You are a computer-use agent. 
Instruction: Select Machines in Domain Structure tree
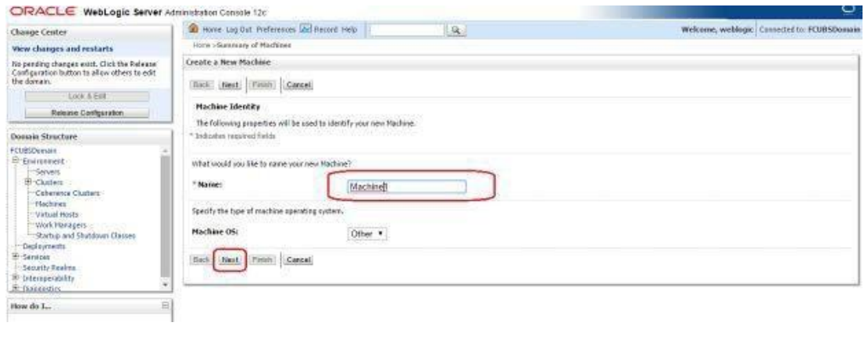coord(50,204)
